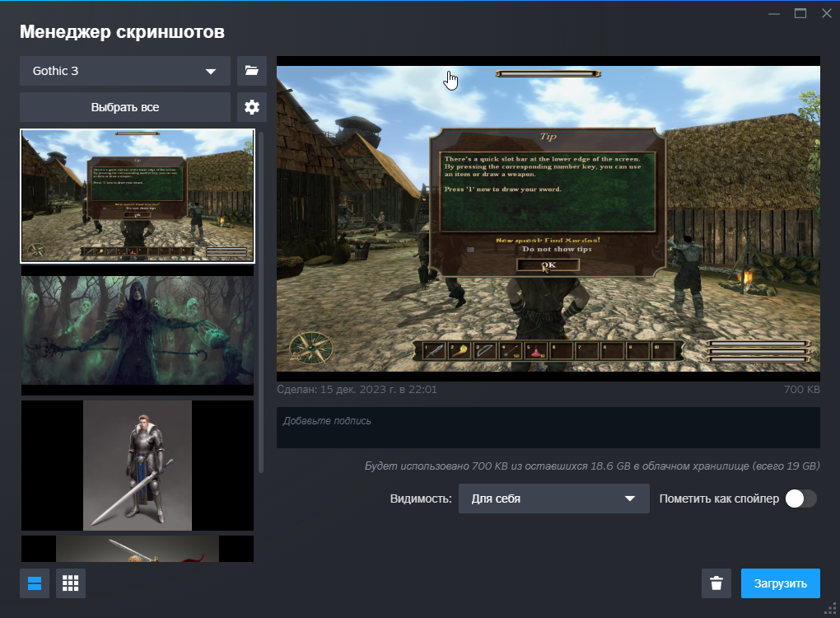840x618 pixels.
Task: Open screenshot settings gear
Action: [252, 107]
